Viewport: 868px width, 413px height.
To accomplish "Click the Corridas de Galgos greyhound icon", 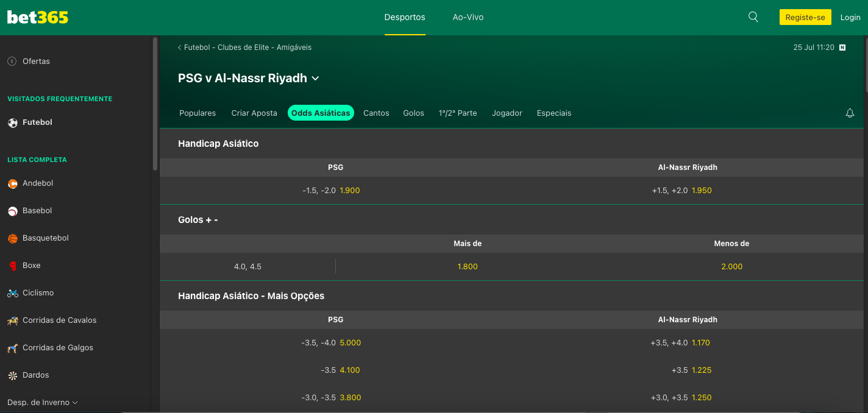I will 13,348.
